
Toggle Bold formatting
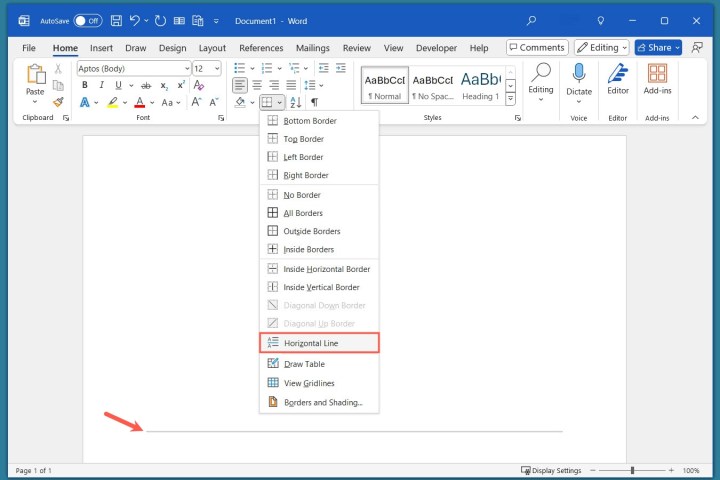coord(85,85)
